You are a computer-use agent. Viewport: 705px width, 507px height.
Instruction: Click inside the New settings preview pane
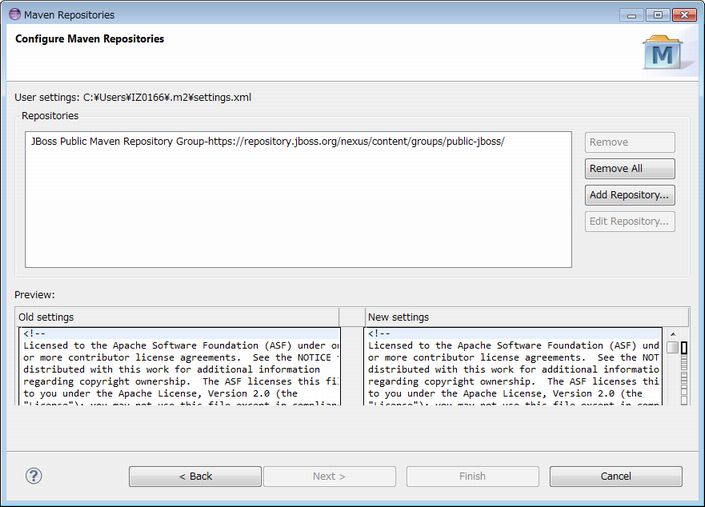(513, 366)
